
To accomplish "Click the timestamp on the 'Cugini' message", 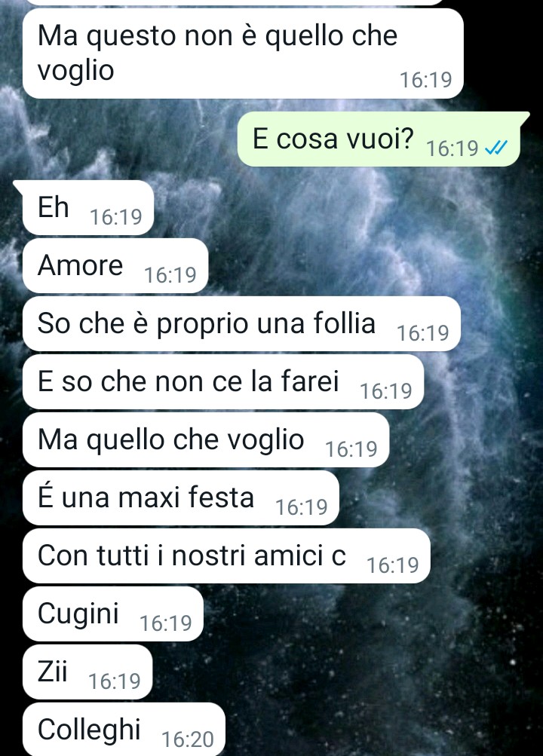I will (x=165, y=623).
